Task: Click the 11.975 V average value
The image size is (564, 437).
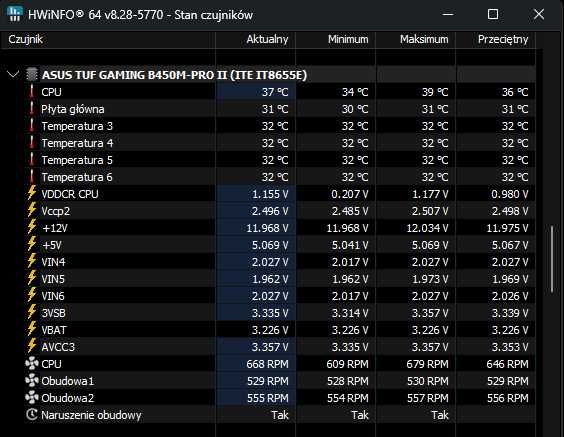Action: pyautogui.click(x=507, y=228)
